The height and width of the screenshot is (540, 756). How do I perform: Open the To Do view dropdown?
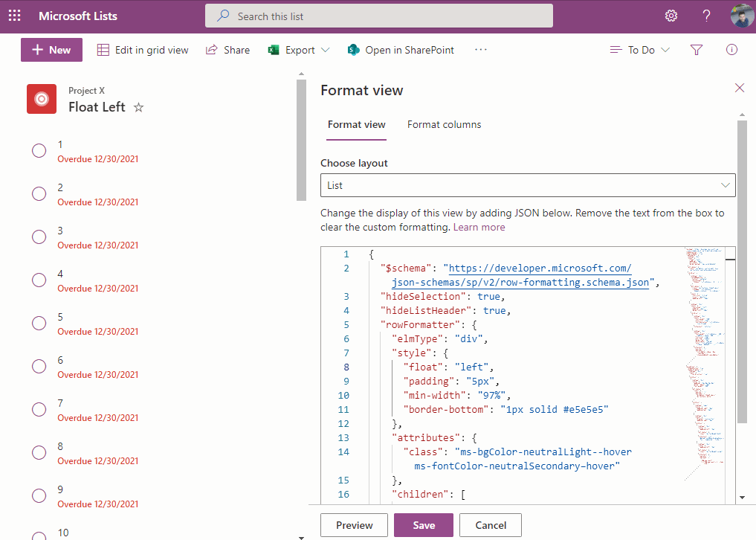pyautogui.click(x=639, y=50)
